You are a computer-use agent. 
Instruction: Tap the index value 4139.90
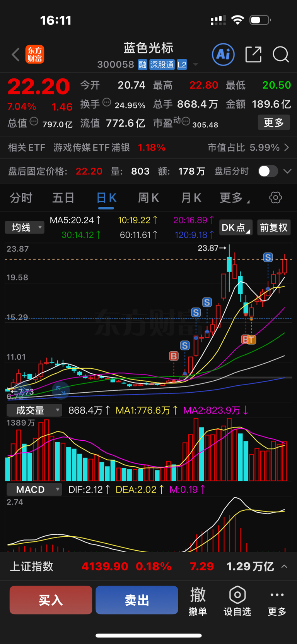pyautogui.click(x=105, y=566)
